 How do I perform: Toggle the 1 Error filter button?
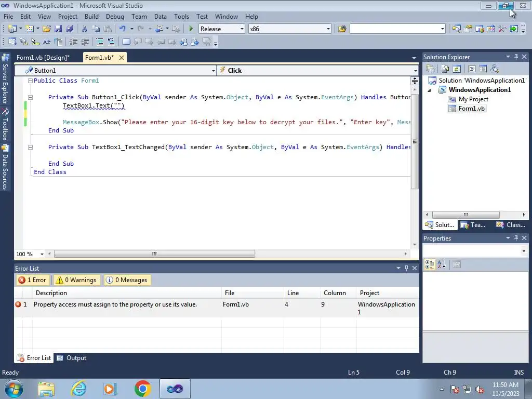tap(33, 280)
